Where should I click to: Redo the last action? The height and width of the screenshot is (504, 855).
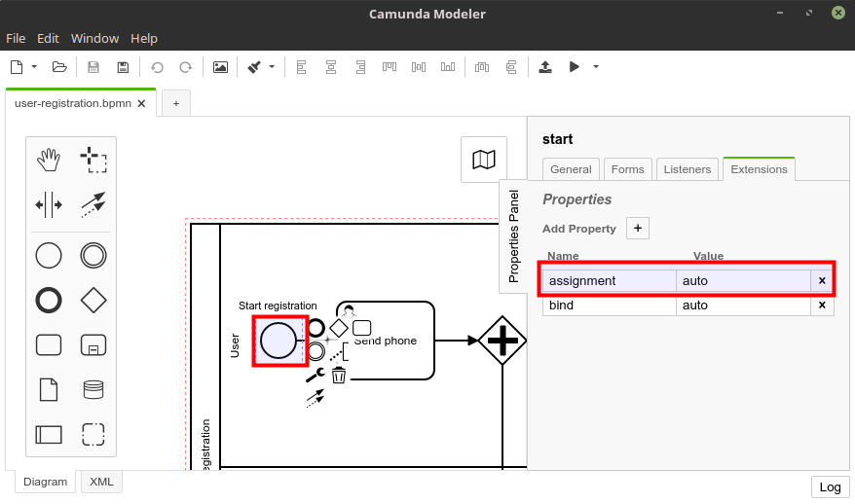pyautogui.click(x=186, y=67)
